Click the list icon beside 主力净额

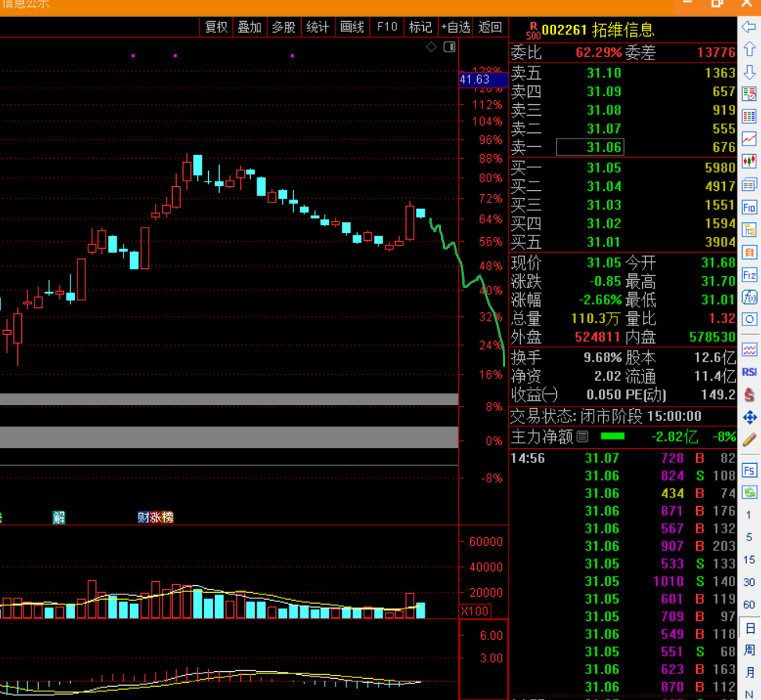point(583,437)
